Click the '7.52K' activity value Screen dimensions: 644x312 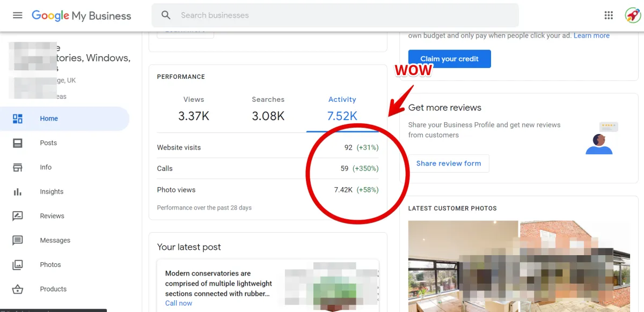(x=342, y=116)
